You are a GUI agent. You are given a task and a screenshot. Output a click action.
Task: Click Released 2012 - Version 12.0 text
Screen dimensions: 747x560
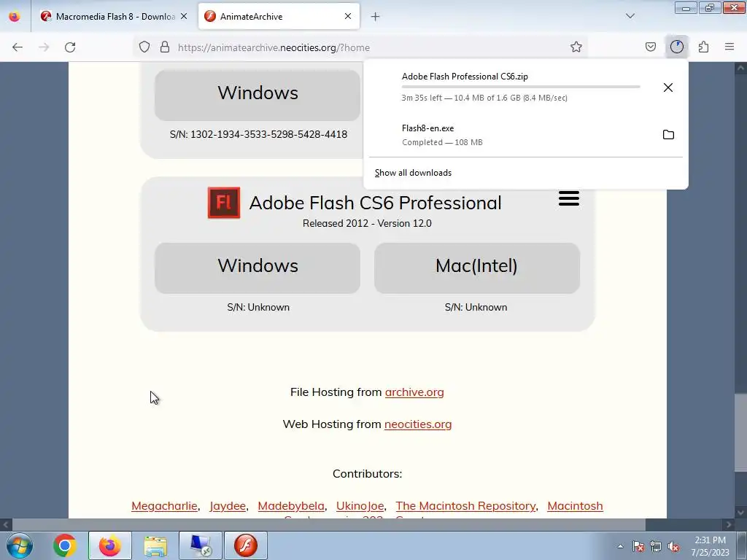pyautogui.click(x=367, y=223)
